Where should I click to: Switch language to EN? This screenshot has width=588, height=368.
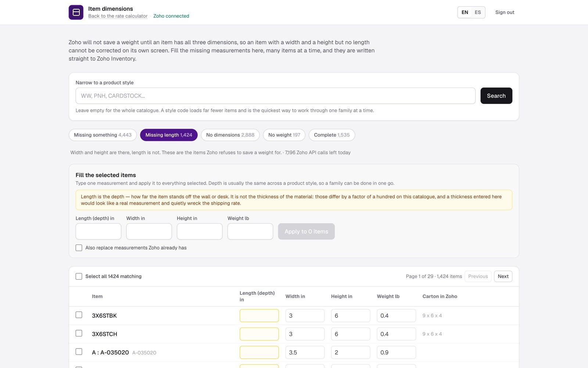pos(465,12)
